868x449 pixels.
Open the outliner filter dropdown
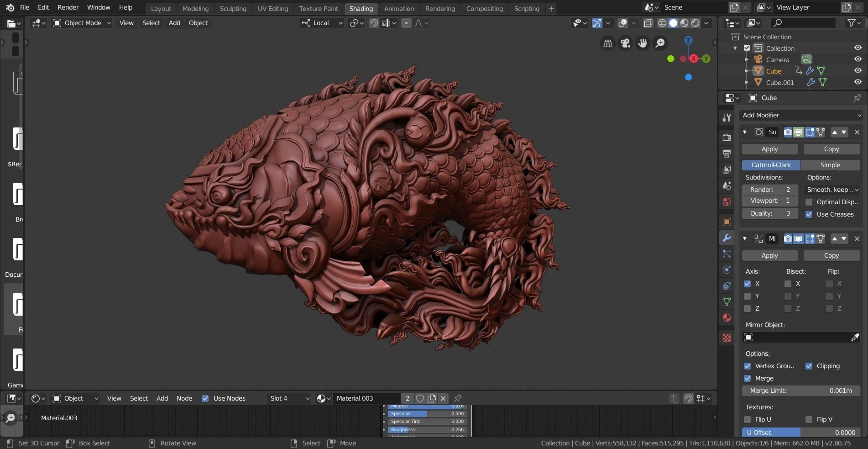(854, 23)
